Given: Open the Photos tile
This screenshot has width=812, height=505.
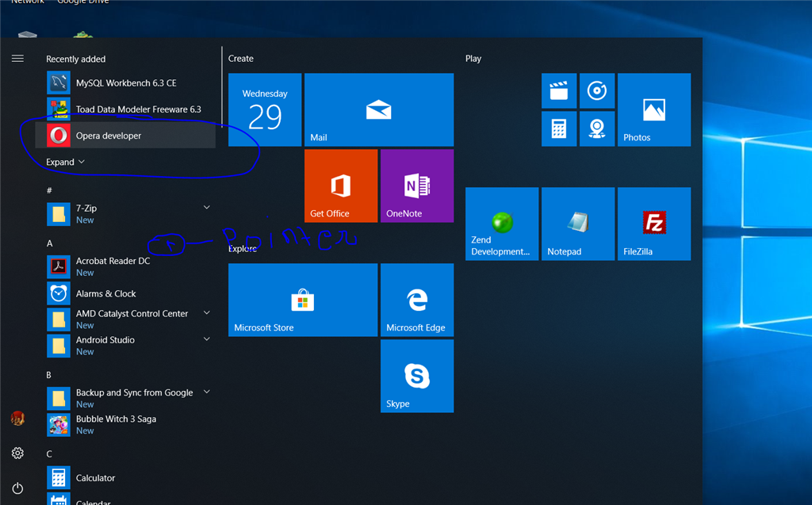Looking at the screenshot, I should pos(653,109).
